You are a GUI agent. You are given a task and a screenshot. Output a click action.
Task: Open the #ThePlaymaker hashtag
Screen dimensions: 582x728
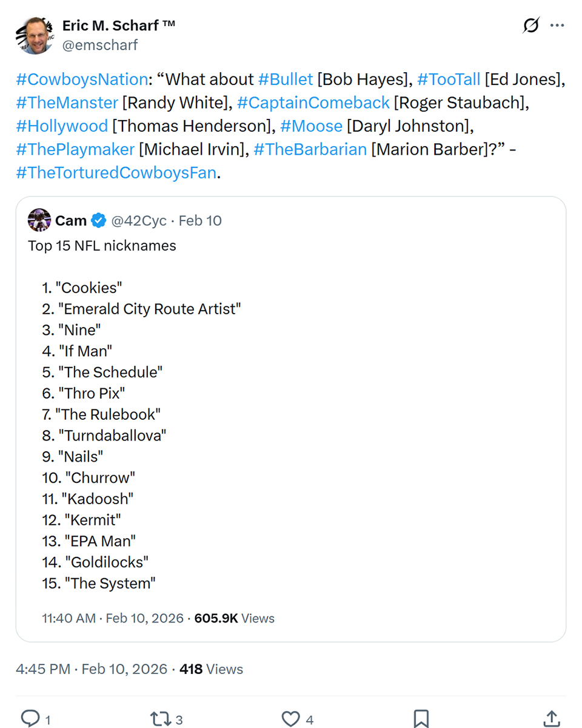click(75, 149)
